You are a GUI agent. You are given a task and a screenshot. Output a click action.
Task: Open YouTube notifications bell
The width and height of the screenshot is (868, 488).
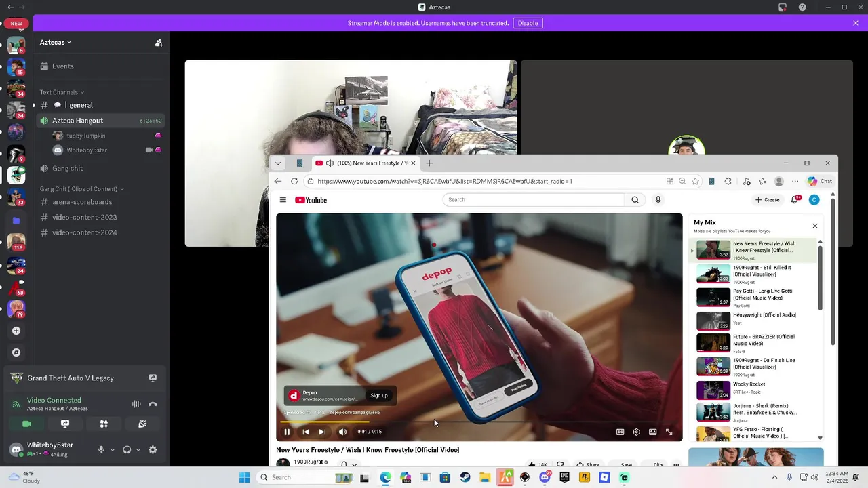pos(795,200)
